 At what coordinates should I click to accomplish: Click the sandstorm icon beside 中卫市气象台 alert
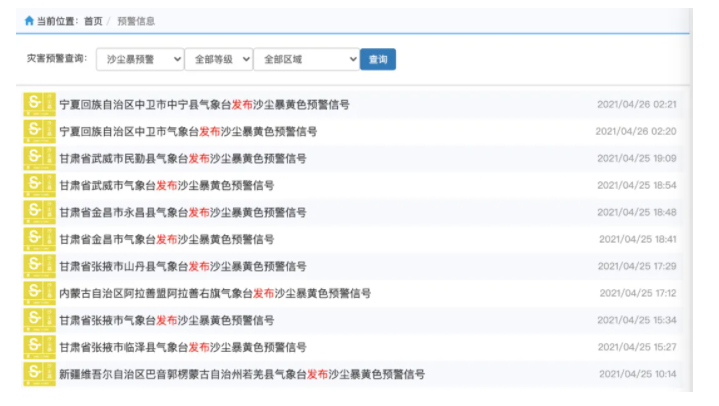click(38, 131)
